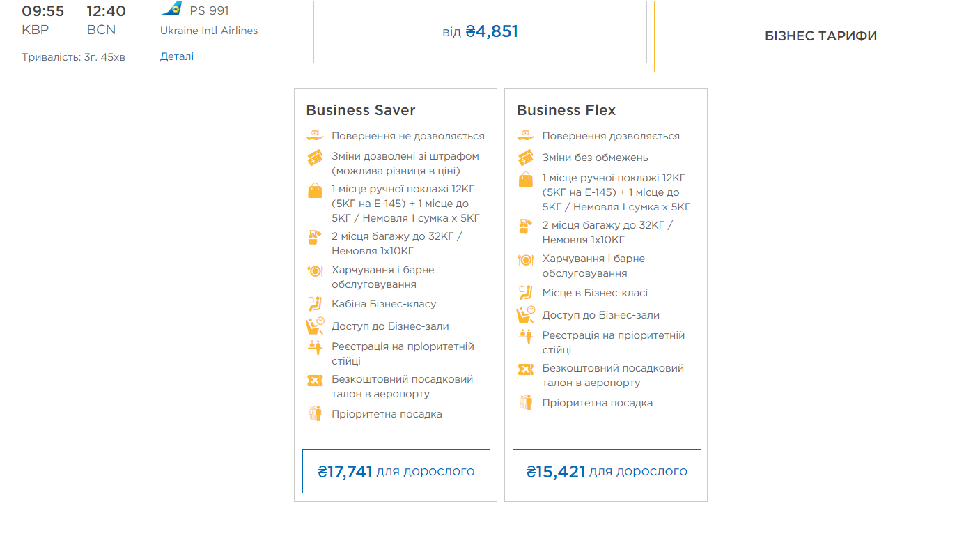980x536 pixels.
Task: Click arrival time 12:40
Action: point(106,10)
